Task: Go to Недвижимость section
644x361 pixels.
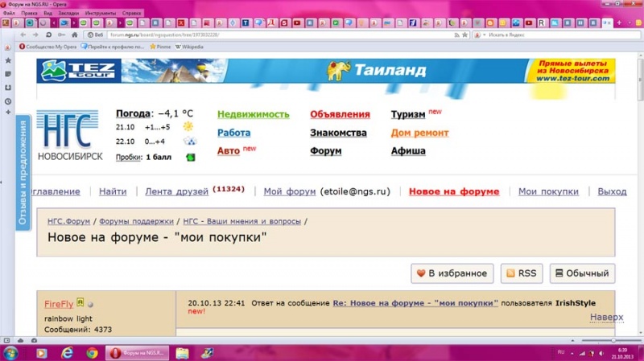Action: pos(253,114)
